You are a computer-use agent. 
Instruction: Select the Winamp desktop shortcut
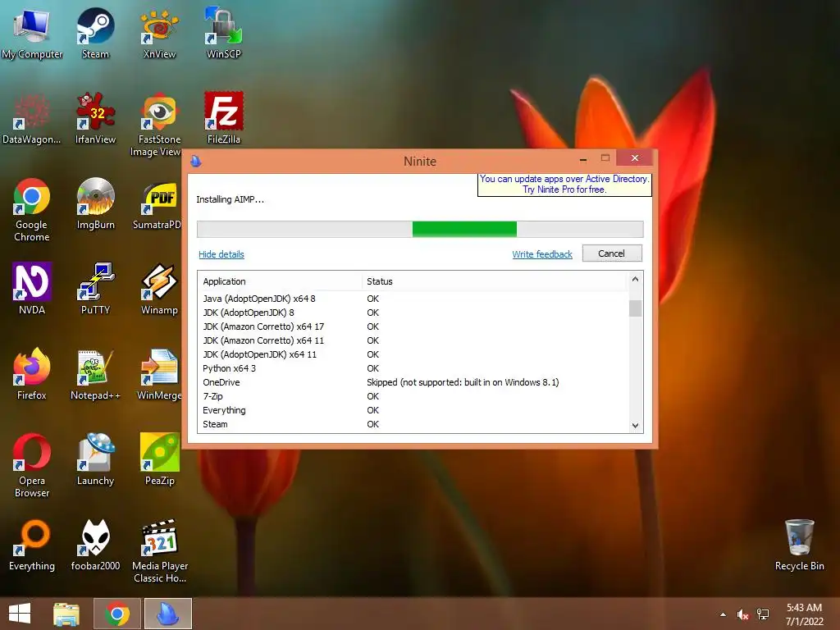pyautogui.click(x=159, y=288)
